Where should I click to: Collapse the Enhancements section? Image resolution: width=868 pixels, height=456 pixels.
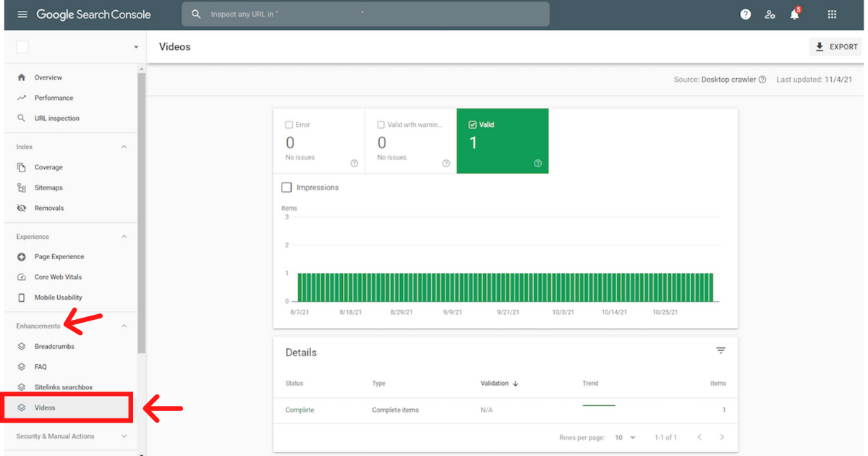click(x=124, y=326)
